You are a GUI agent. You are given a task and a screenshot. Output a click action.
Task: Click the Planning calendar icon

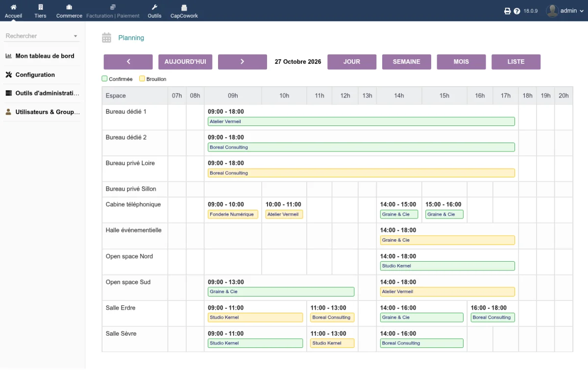pos(106,38)
